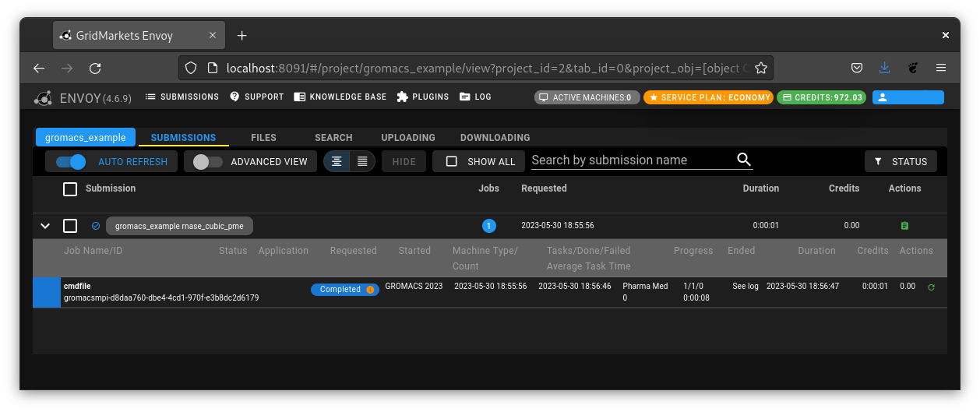Click the shield tracking protection icon
980x412 pixels.
[191, 69]
